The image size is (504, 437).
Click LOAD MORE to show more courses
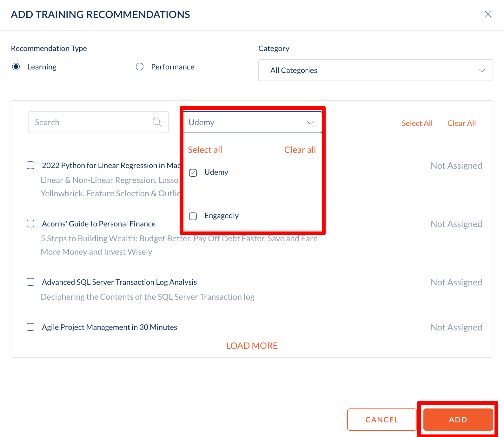coord(252,346)
